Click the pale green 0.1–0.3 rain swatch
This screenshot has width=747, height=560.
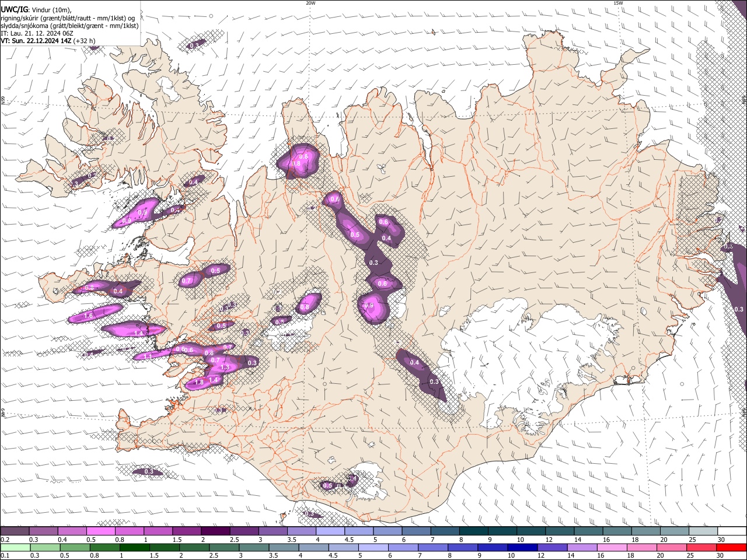[x=15, y=547]
